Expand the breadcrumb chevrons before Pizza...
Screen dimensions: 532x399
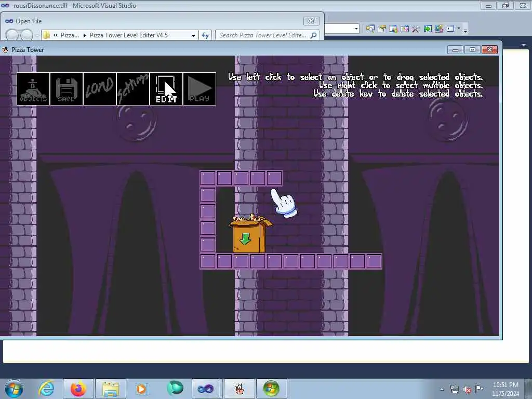[56, 35]
